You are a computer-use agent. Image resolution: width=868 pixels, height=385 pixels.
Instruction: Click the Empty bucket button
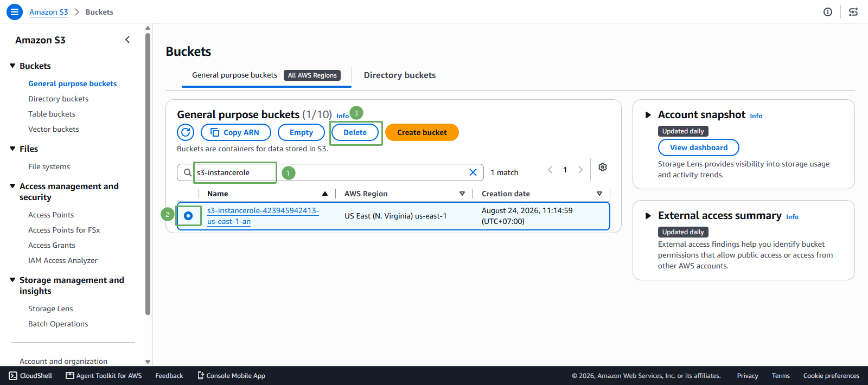pos(301,132)
